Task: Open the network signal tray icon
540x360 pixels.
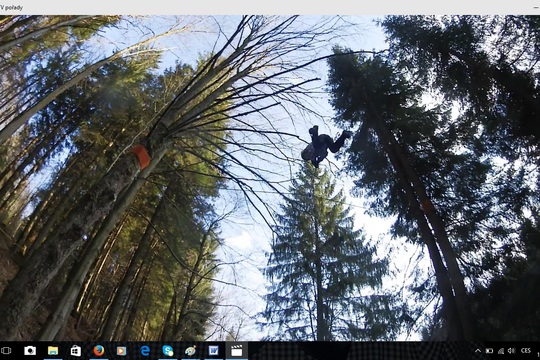Action: coord(501,351)
